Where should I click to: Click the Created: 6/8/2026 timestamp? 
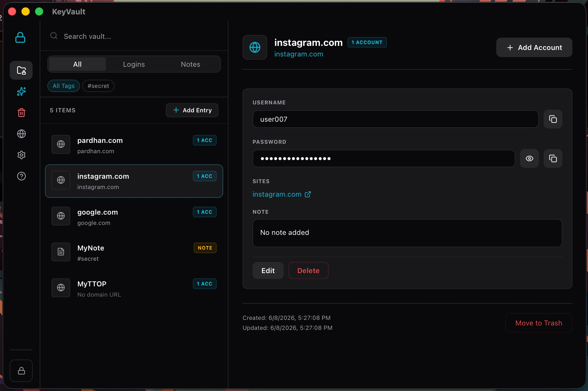[x=286, y=318]
